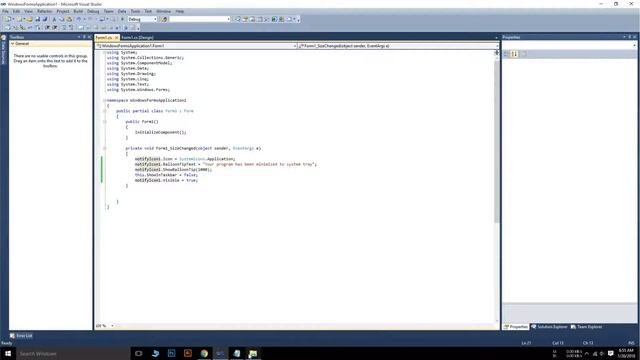Click the Visual Studio taskbar icon
Screen dimensions: 640x360
click(x=220, y=353)
